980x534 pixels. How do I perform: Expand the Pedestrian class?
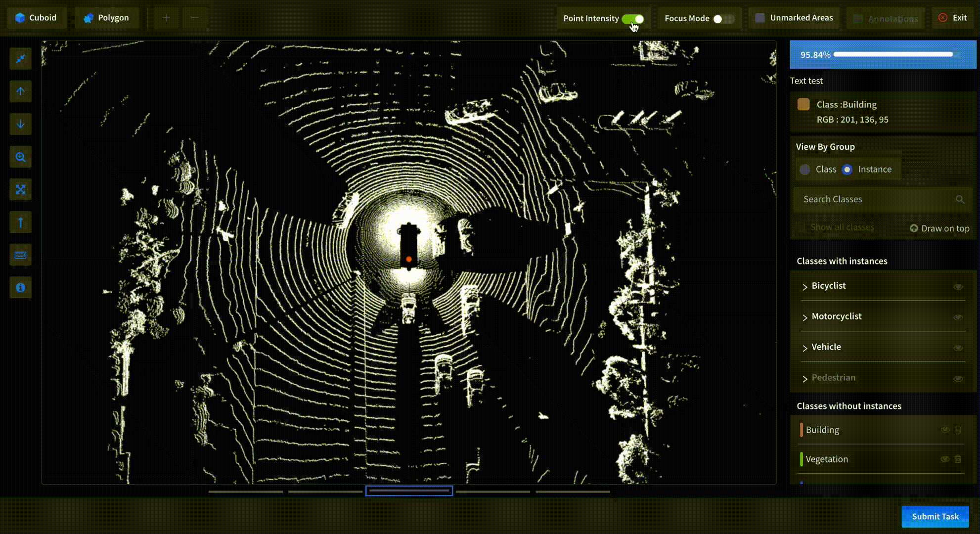tap(805, 379)
